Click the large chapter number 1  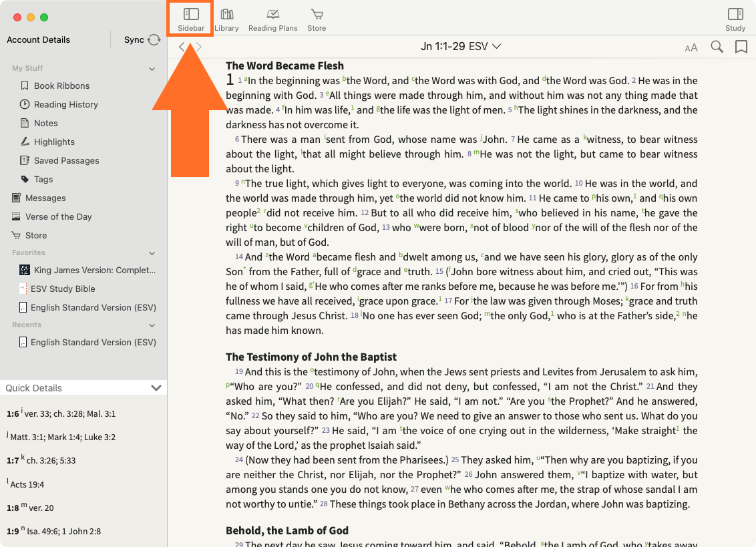tap(230, 79)
